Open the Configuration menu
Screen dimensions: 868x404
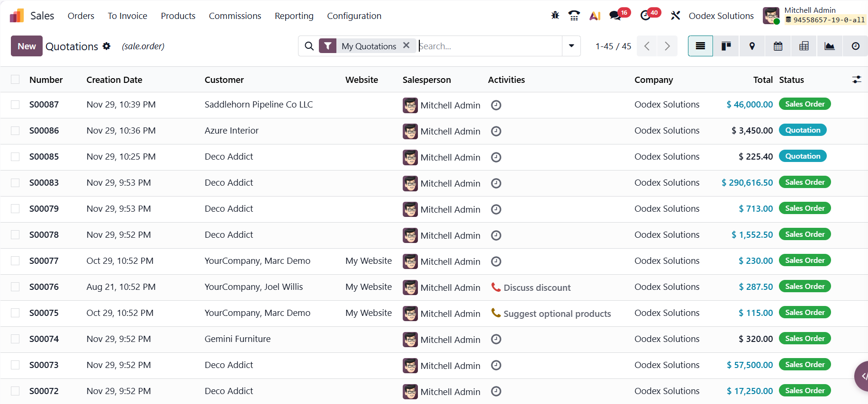(x=354, y=16)
